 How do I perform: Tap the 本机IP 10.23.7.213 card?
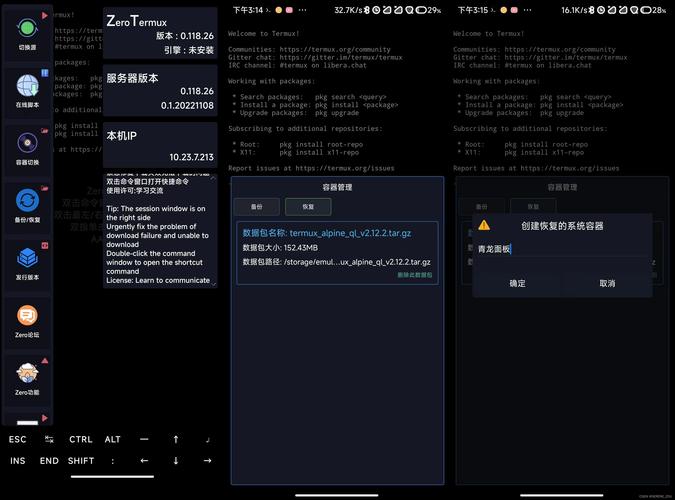click(x=160, y=145)
